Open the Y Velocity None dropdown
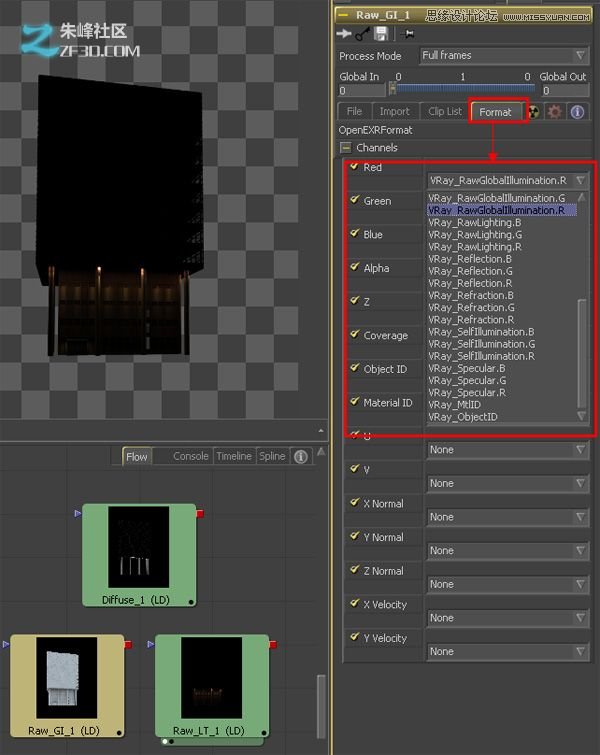Screen dimensions: 600x755 [508, 651]
